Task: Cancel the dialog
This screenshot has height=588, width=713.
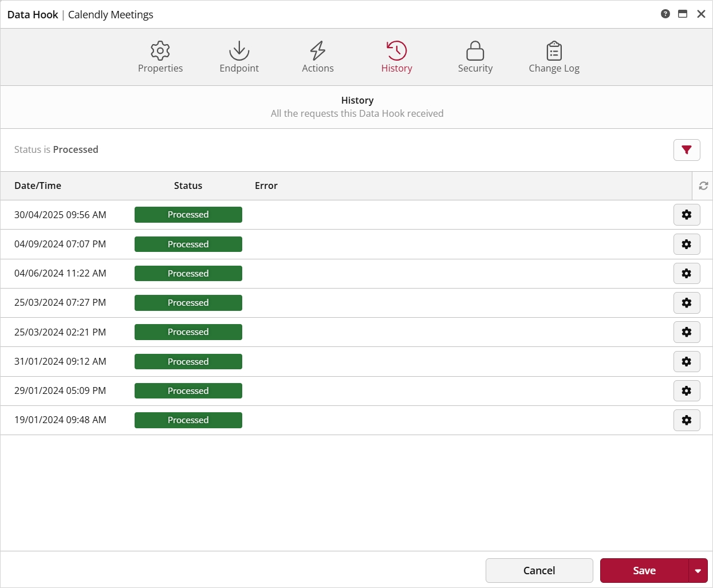Action: (x=539, y=571)
